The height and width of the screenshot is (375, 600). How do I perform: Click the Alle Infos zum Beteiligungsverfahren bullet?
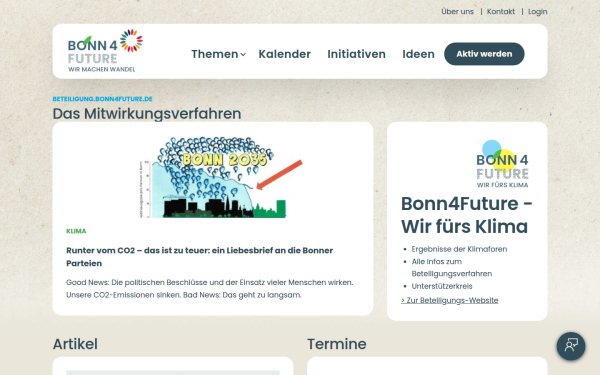click(452, 267)
